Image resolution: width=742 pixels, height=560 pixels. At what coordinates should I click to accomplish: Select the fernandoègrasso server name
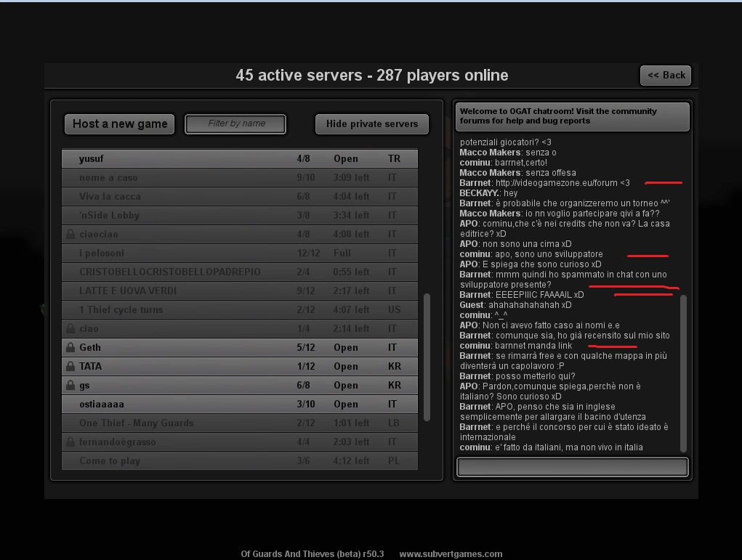pyautogui.click(x=117, y=442)
